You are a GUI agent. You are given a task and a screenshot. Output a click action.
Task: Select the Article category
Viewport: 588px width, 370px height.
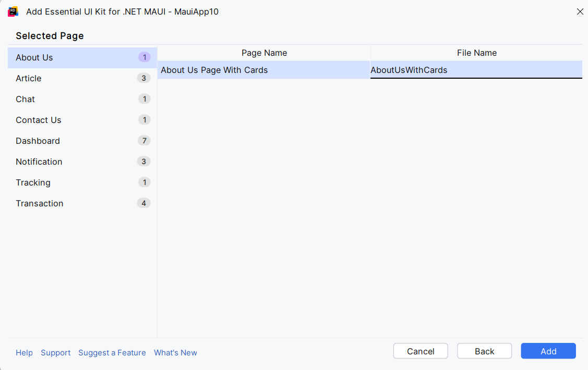pyautogui.click(x=82, y=78)
